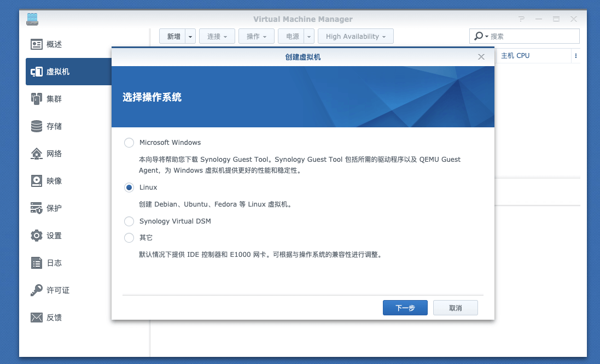Open 概述 label in sidebar

[x=54, y=44]
